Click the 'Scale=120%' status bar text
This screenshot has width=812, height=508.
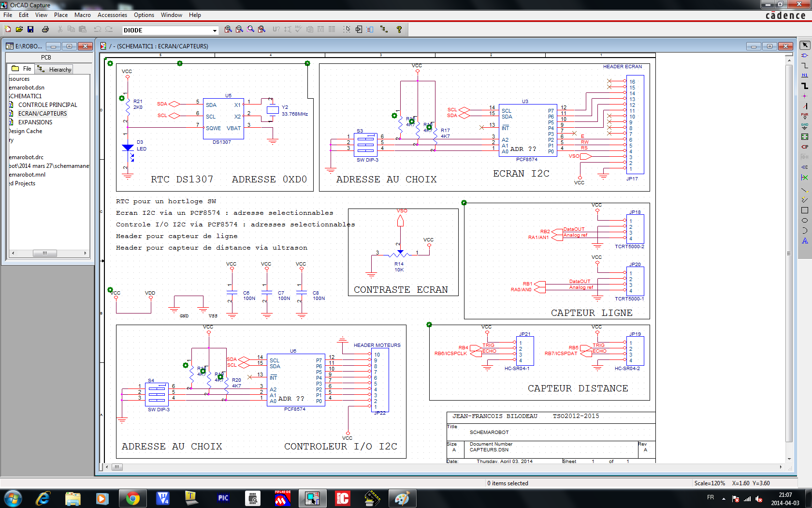coord(710,483)
